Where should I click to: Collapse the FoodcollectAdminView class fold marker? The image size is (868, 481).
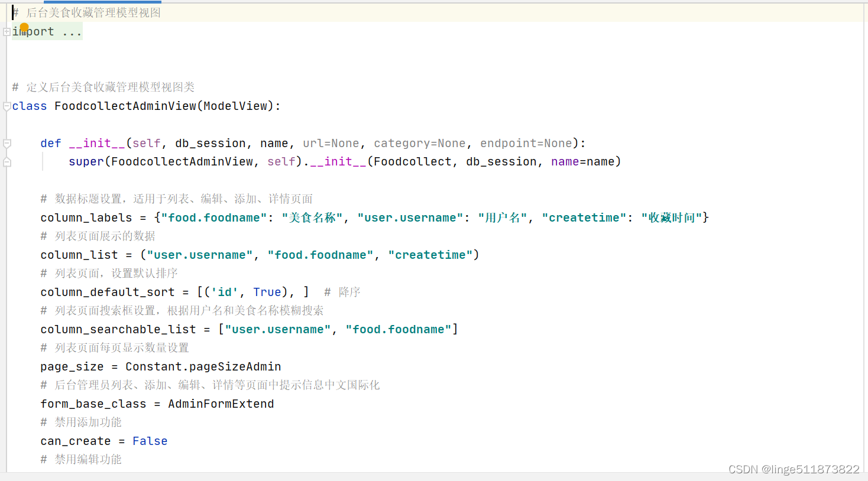click(x=7, y=106)
